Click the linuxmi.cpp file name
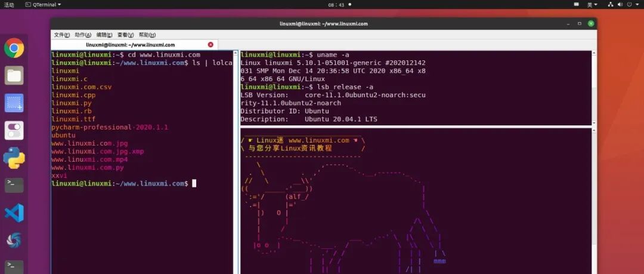This screenshot has width=644, height=274. 73,95
